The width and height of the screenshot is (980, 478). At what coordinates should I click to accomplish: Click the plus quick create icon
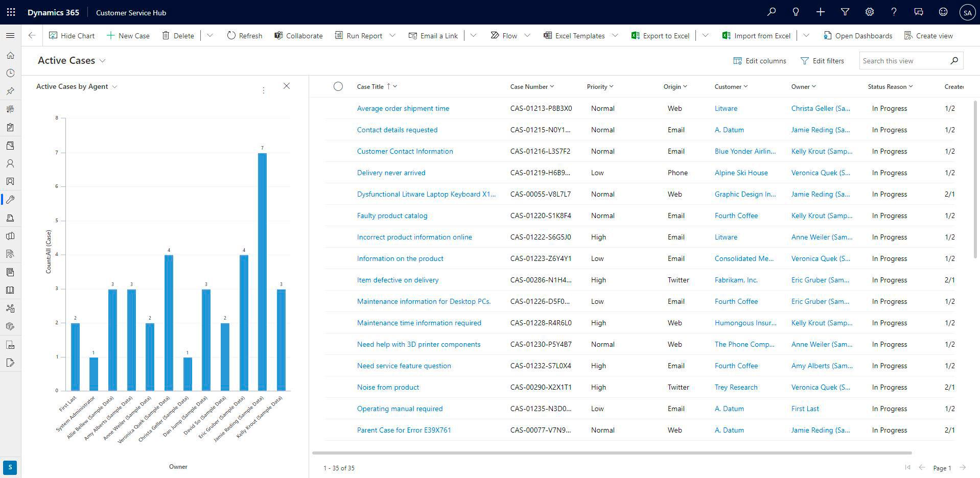(x=820, y=12)
